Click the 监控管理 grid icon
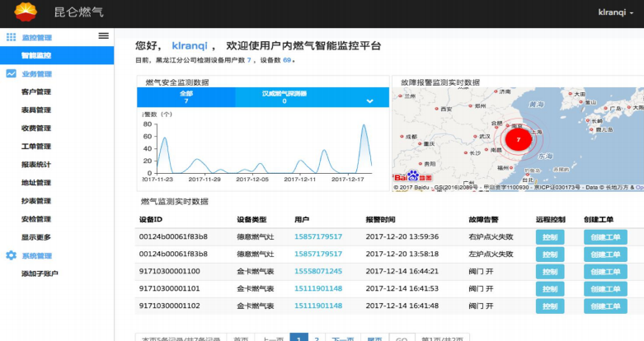Screen dimensions: 644x341 coord(11,37)
